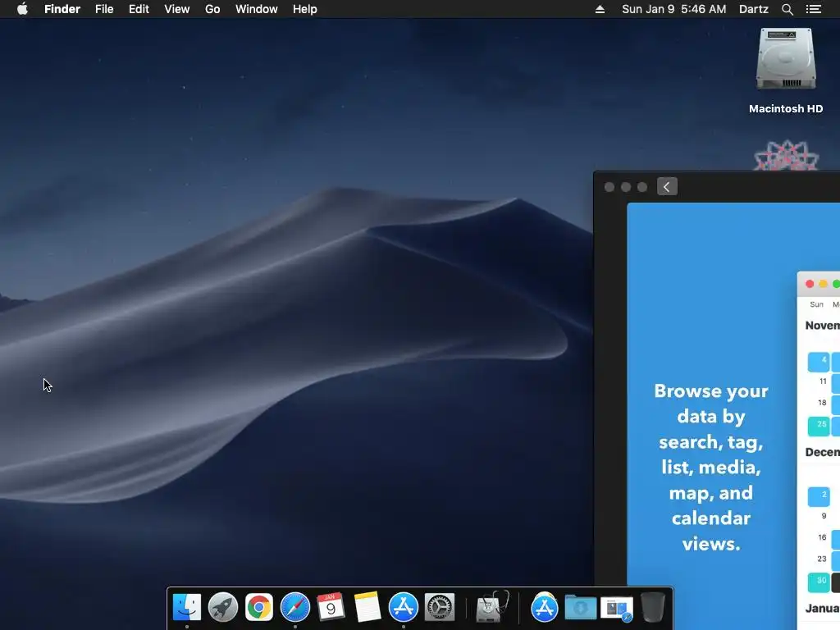Click the date and time in menu bar
This screenshot has width=840, height=630.
click(x=674, y=9)
